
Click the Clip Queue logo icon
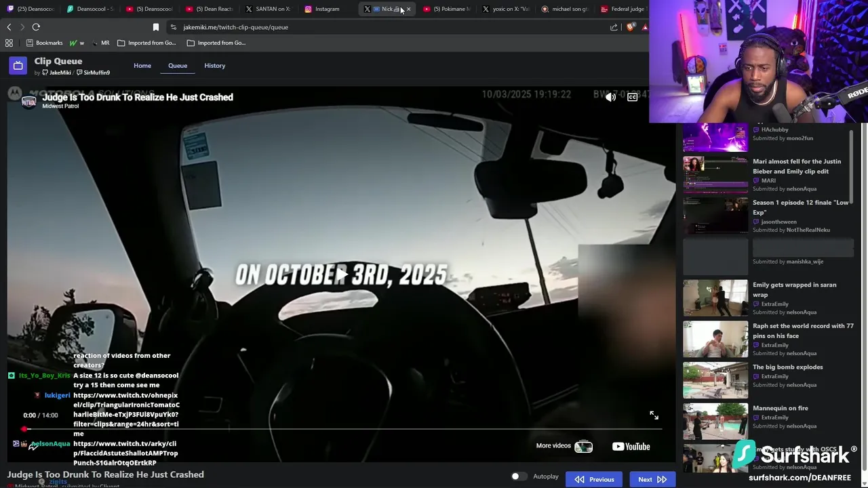18,66
